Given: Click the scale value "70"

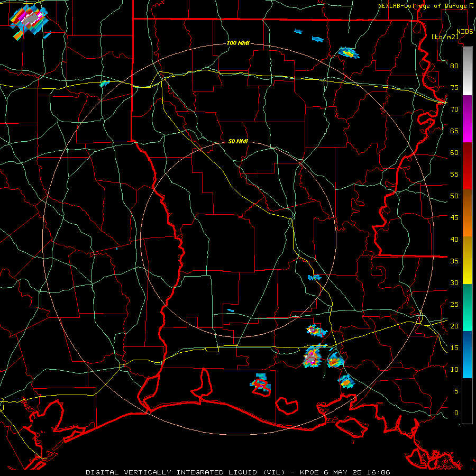Looking at the screenshot, I should coord(454,109).
